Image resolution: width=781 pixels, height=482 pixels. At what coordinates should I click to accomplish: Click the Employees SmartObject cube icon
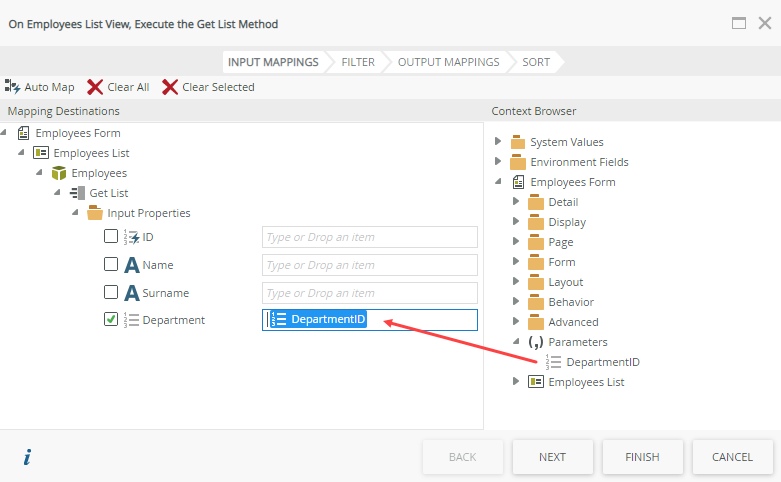tap(59, 173)
